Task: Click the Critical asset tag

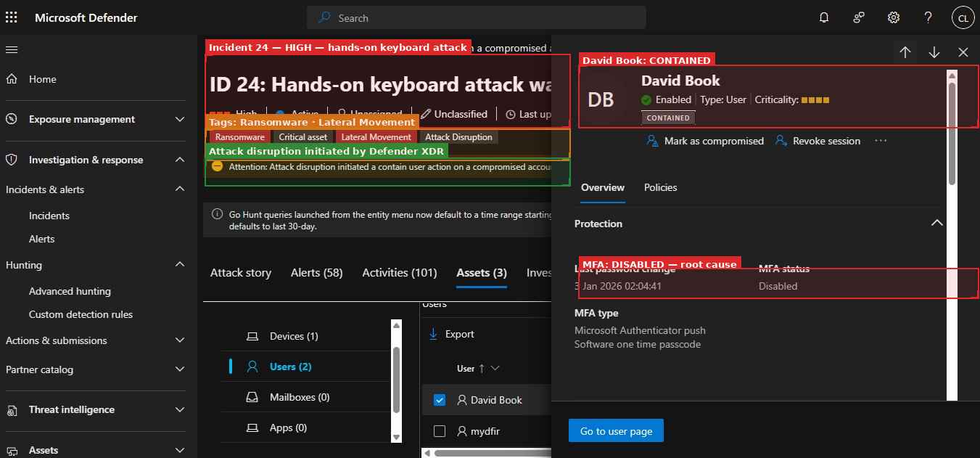Action: click(303, 137)
